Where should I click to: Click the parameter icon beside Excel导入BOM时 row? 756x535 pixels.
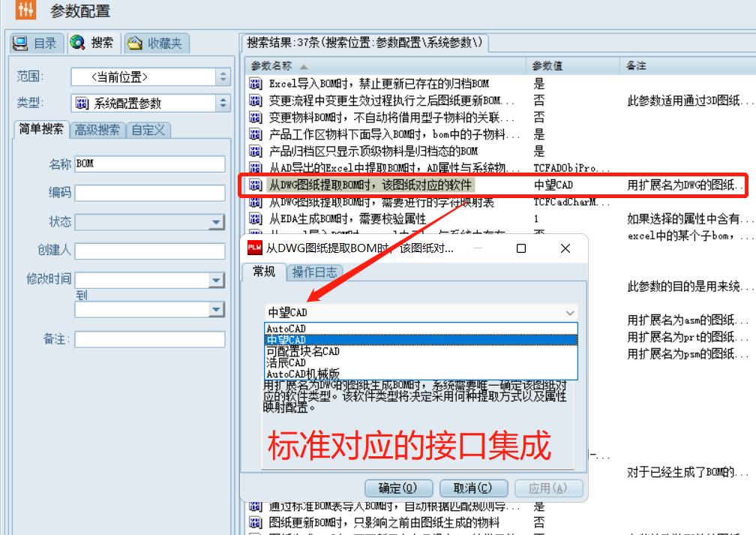pyautogui.click(x=255, y=84)
